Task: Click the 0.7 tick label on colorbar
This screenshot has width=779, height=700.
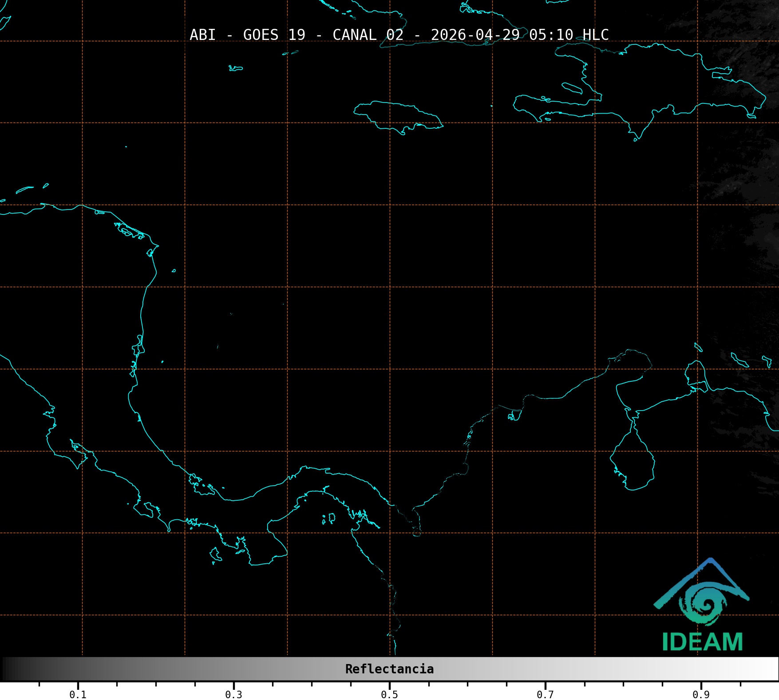Action: click(545, 695)
